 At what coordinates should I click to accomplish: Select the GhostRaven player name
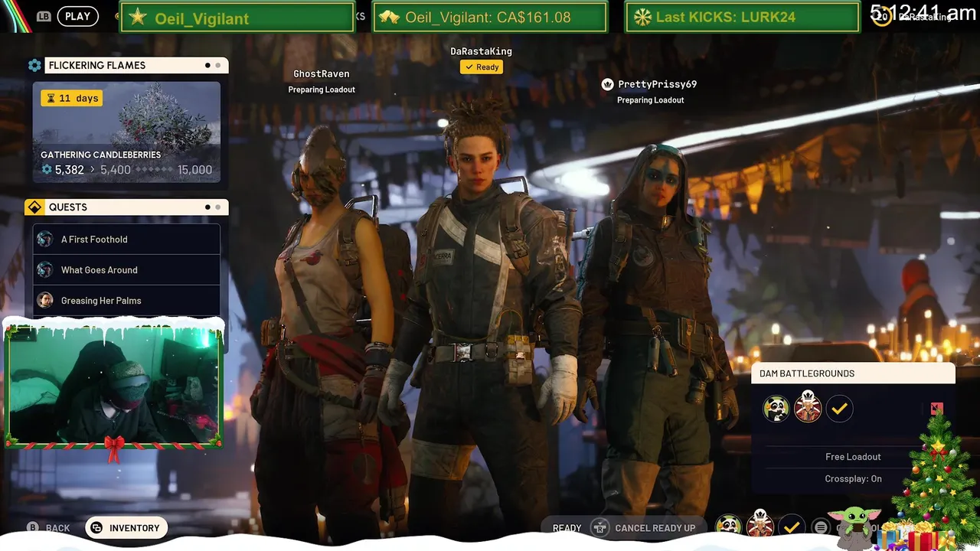pyautogui.click(x=322, y=73)
